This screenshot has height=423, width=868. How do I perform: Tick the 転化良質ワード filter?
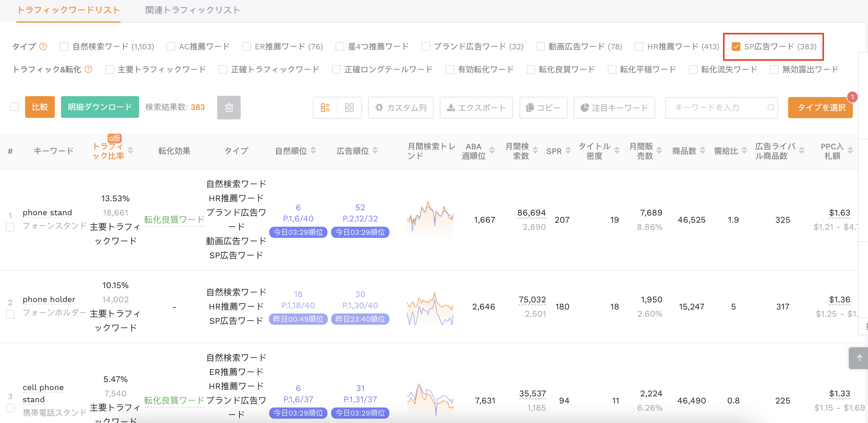(531, 69)
